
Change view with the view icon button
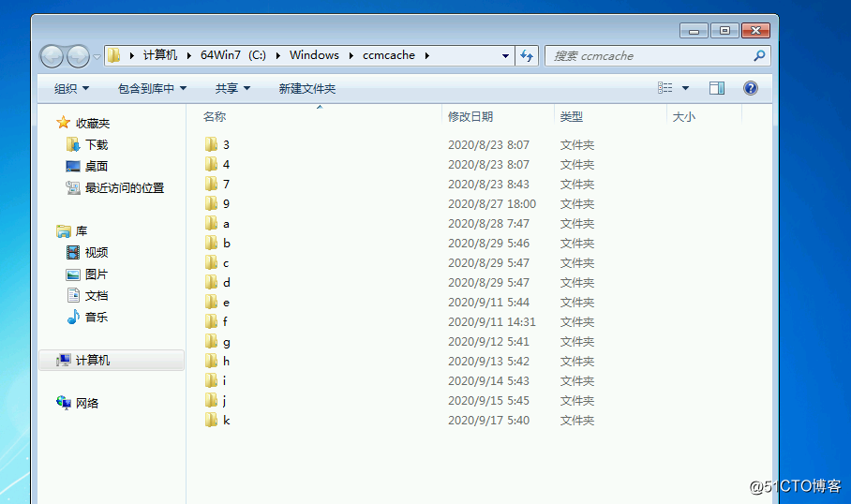coord(664,88)
